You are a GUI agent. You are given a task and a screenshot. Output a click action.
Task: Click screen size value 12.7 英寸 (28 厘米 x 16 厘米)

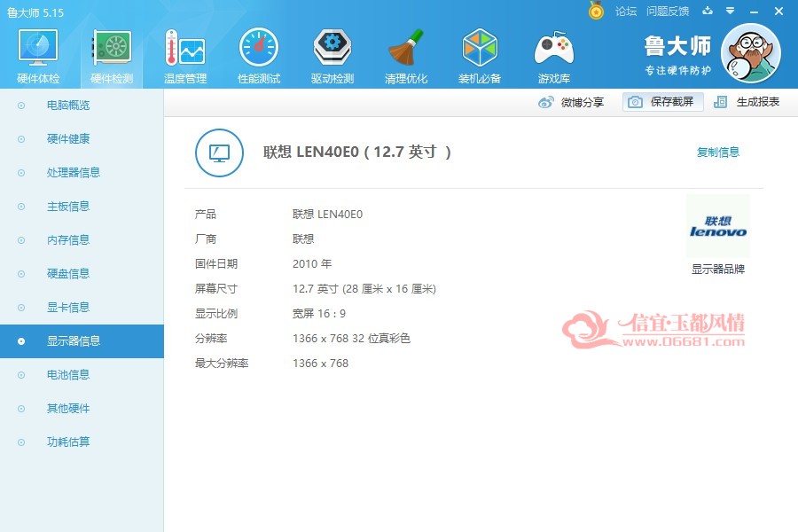click(364, 289)
